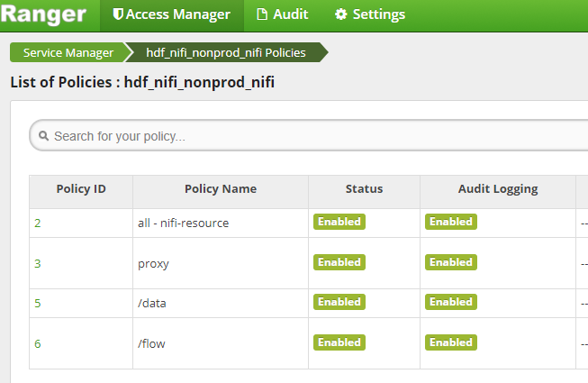Screen dimensions: 588x383
Task: Click the Policy ID column header
Action: tap(81, 189)
